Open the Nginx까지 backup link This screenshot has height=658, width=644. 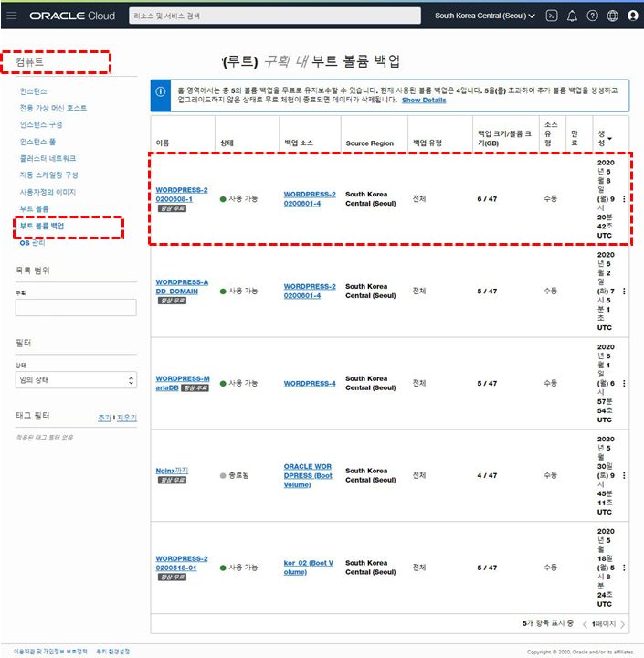pos(172,471)
